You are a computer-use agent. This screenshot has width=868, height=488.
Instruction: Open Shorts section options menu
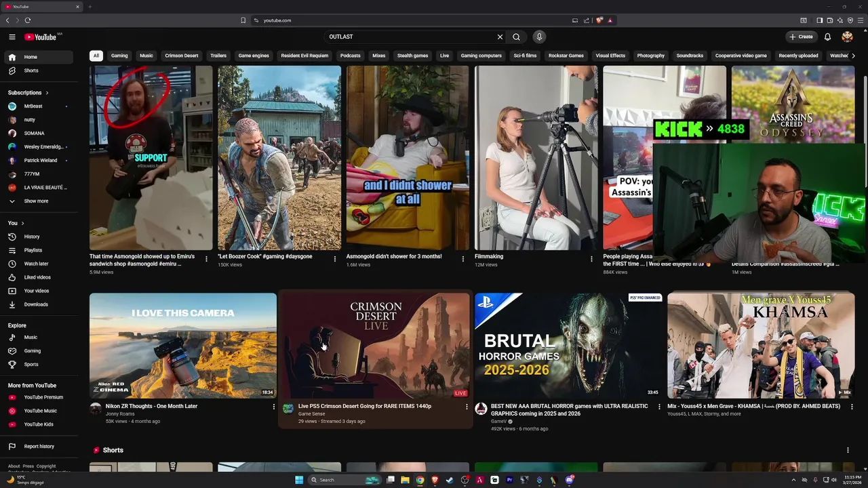(848, 450)
